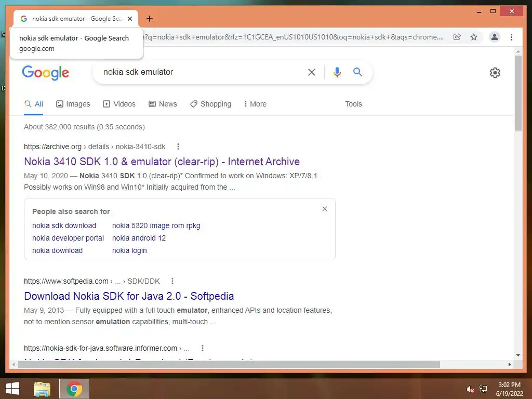Start voice search with the microphone

pos(337,72)
